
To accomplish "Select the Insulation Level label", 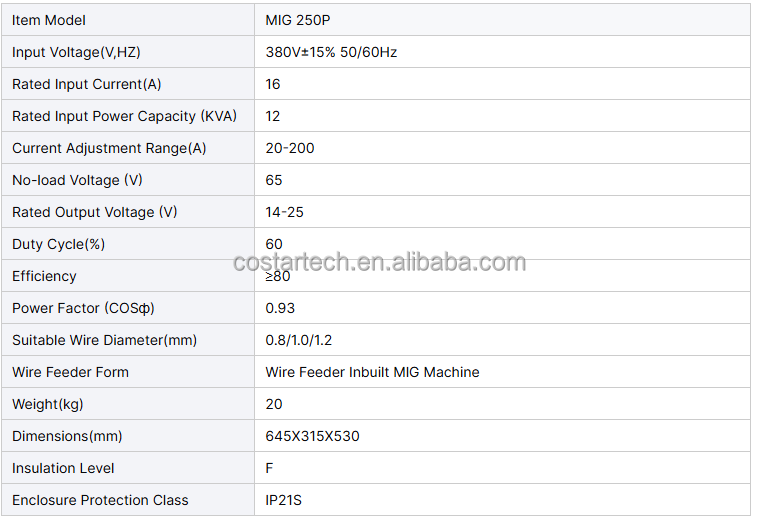I will (x=63, y=468).
